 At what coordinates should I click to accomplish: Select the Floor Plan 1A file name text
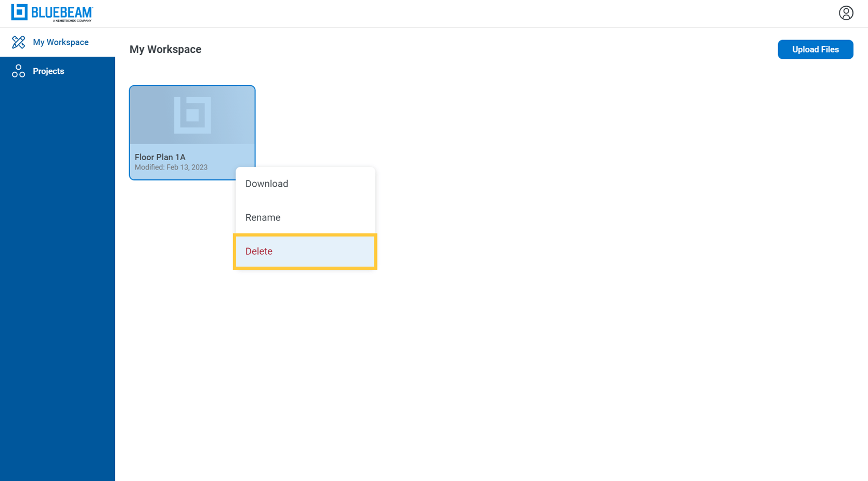point(160,157)
